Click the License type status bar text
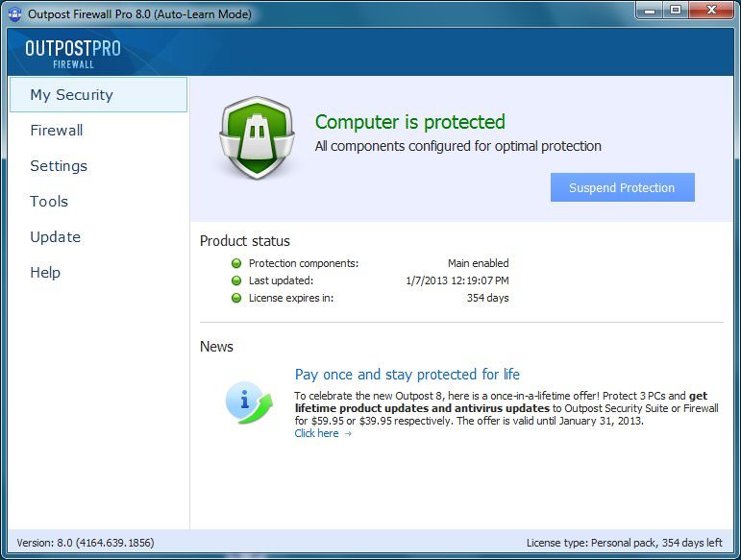Viewport: 741px width, 560px height. pyautogui.click(x=625, y=543)
